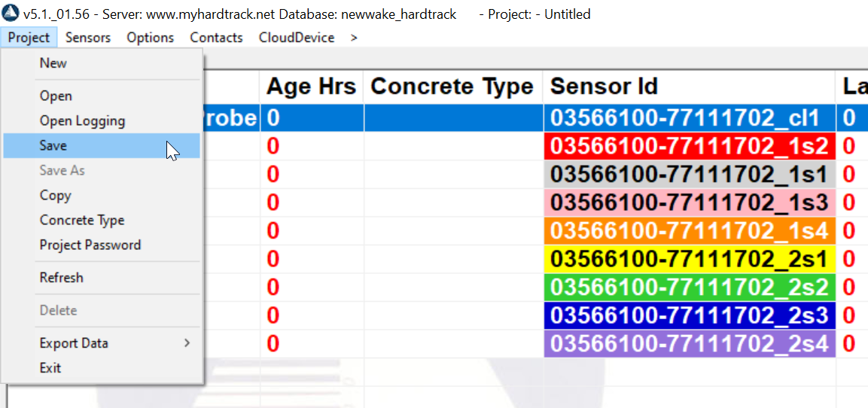The image size is (868, 408).
Task: Select red sensor 03566100-77111702_1s2 cell
Action: [x=689, y=146]
